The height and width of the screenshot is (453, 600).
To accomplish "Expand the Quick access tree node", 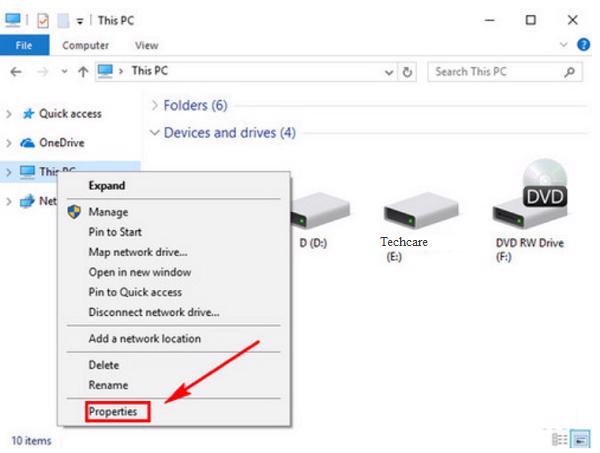I will pyautogui.click(x=9, y=114).
